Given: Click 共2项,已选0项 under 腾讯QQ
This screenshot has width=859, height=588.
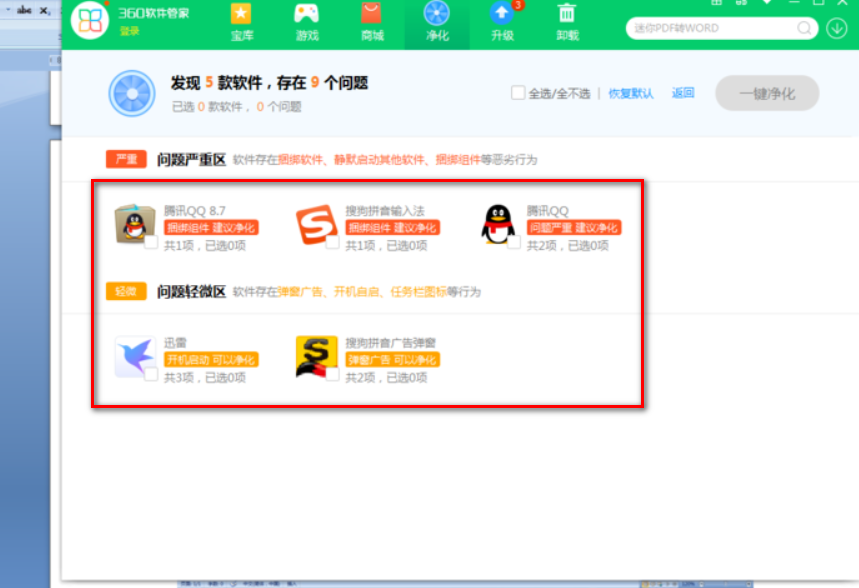Looking at the screenshot, I should pyautogui.click(x=568, y=246).
